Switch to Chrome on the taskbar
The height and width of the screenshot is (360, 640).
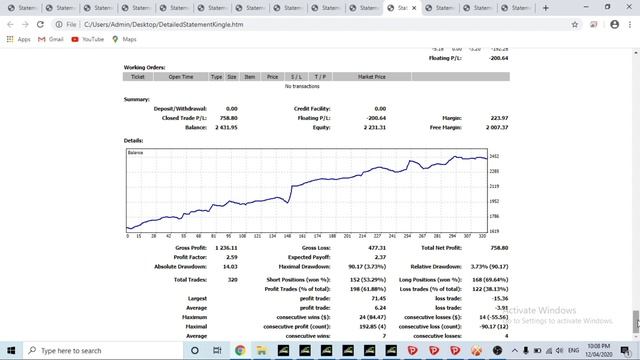[x=240, y=351]
